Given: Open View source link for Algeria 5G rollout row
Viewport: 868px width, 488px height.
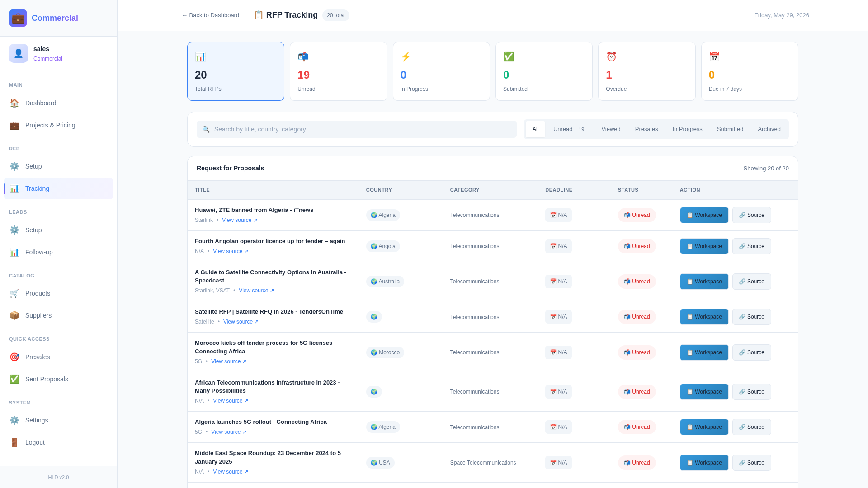Looking at the screenshot, I should pos(229,432).
